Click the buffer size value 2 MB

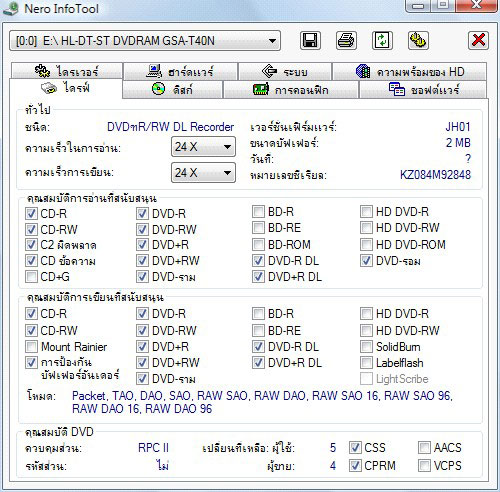[x=458, y=143]
